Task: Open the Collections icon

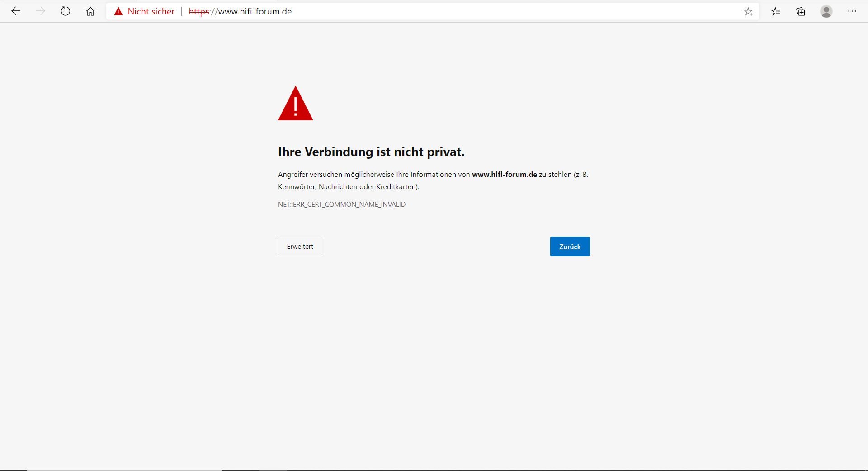Action: (x=801, y=12)
